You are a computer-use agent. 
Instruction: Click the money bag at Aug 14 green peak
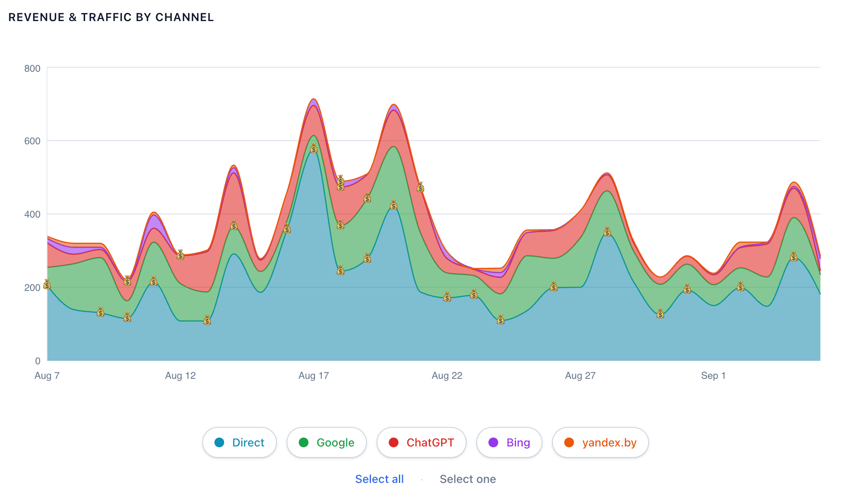(234, 225)
